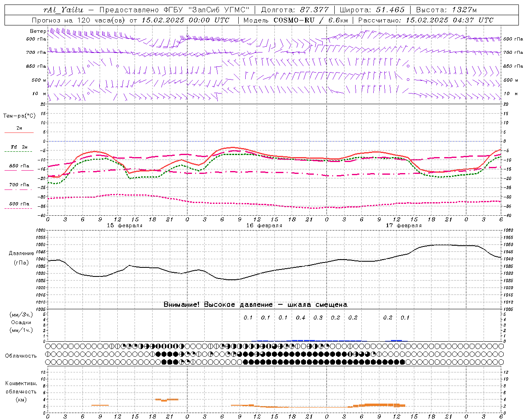525x420 pixels.
Task: Click the (км) convective cloud unit label
Action: [x=21, y=399]
